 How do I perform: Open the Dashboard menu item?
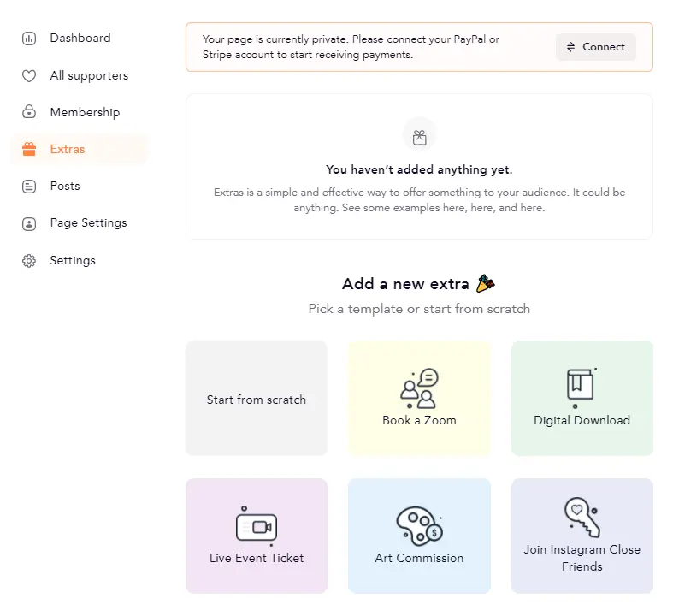80,38
